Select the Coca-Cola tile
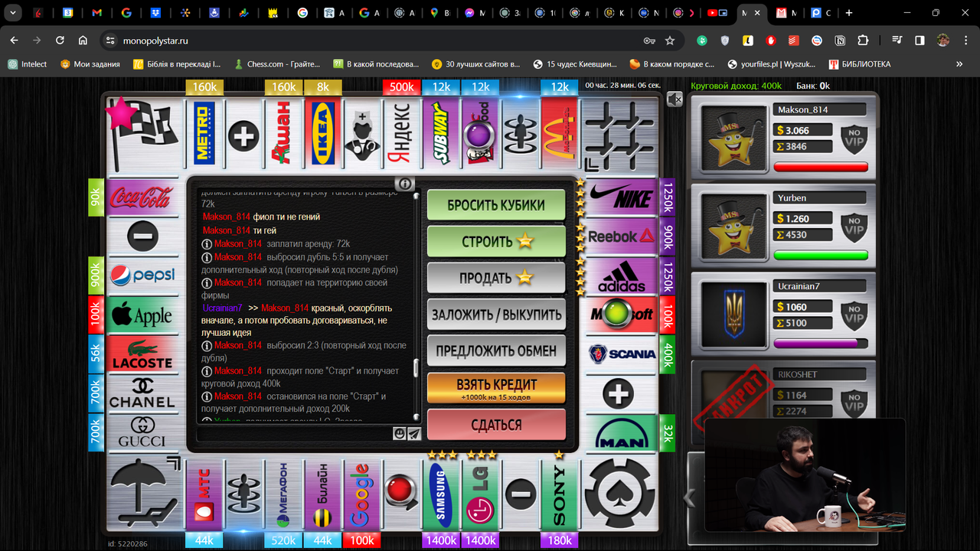This screenshot has width=980, height=551. (142, 197)
